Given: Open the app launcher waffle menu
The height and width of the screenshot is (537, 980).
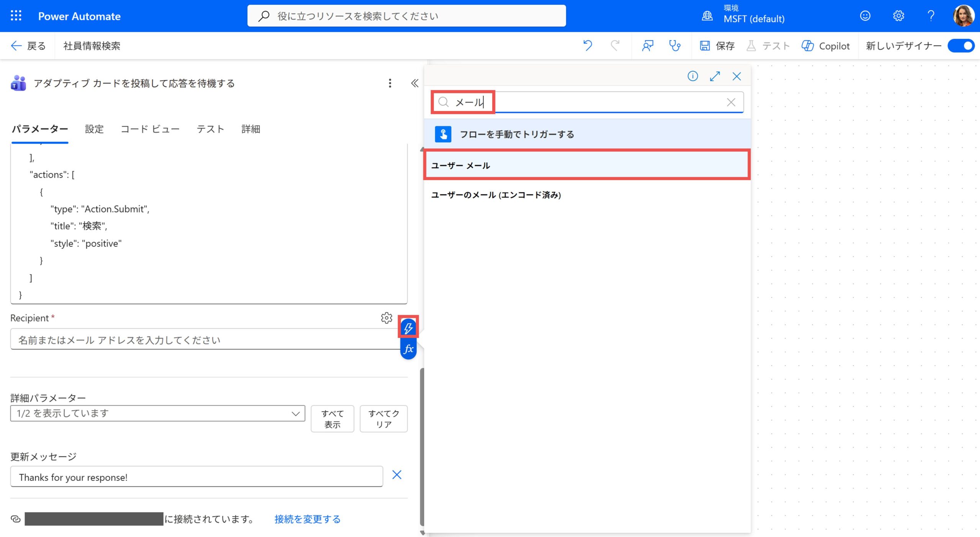Looking at the screenshot, I should click(16, 16).
